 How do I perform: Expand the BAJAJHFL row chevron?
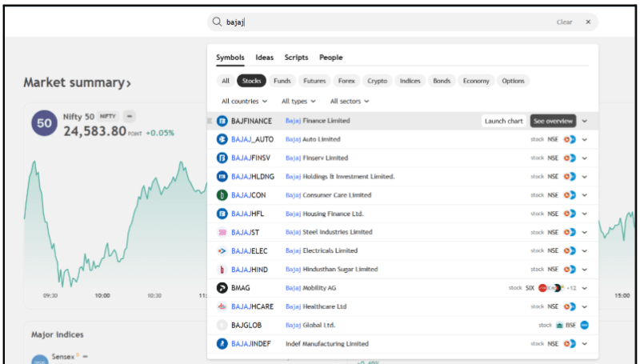585,214
